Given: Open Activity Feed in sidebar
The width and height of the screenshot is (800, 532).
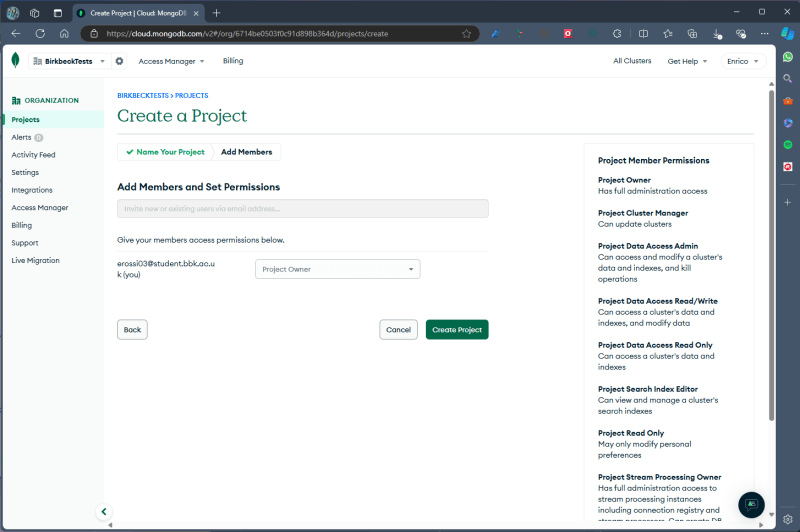Looking at the screenshot, I should (x=33, y=155).
